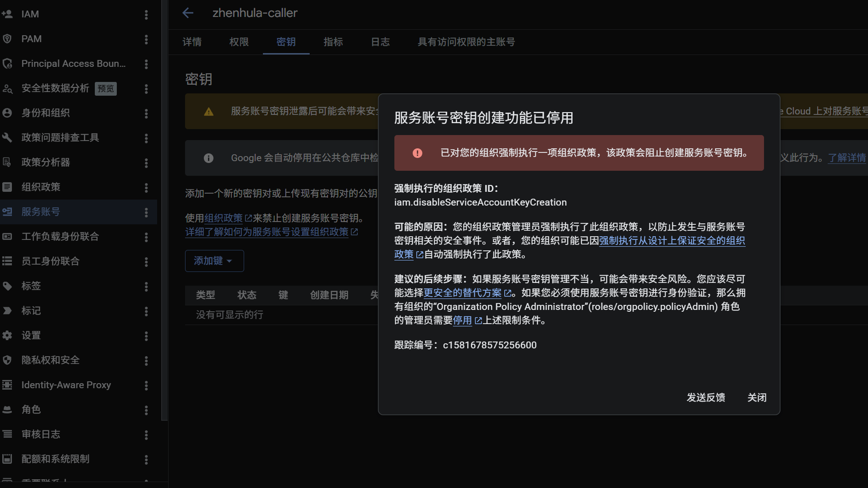The image size is (868, 488).
Task: Switch to the 详情 tab
Action: click(x=192, y=42)
